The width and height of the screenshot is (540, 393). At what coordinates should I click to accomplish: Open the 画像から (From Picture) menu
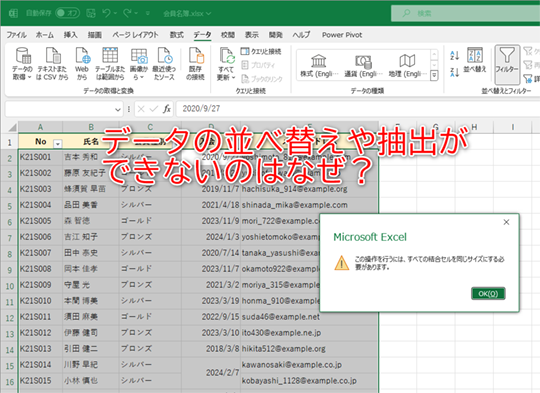tap(139, 64)
